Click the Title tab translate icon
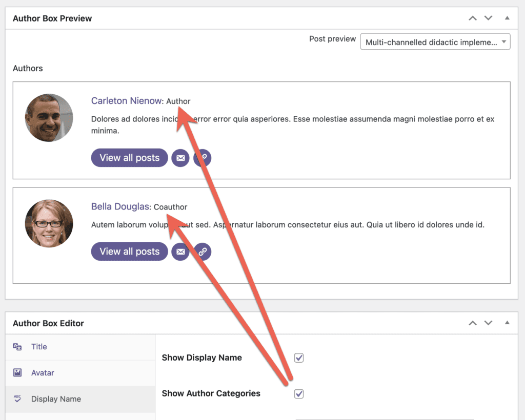 (x=17, y=347)
